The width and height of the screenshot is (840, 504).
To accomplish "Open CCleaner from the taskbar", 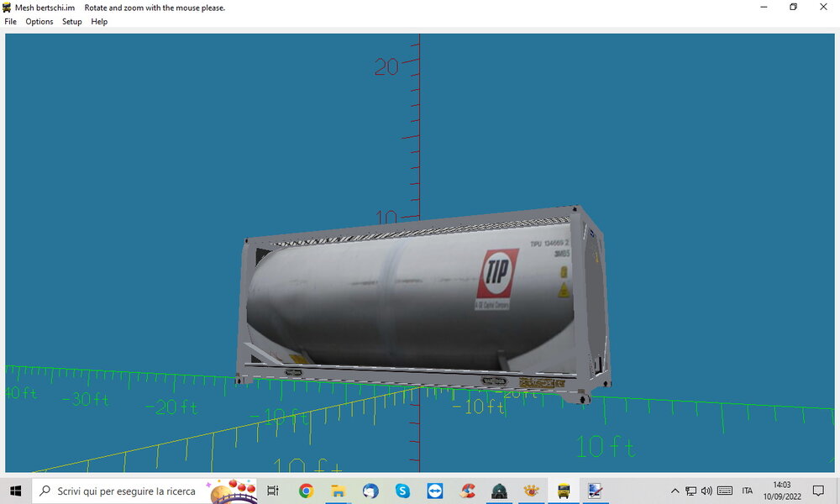I will point(467,491).
